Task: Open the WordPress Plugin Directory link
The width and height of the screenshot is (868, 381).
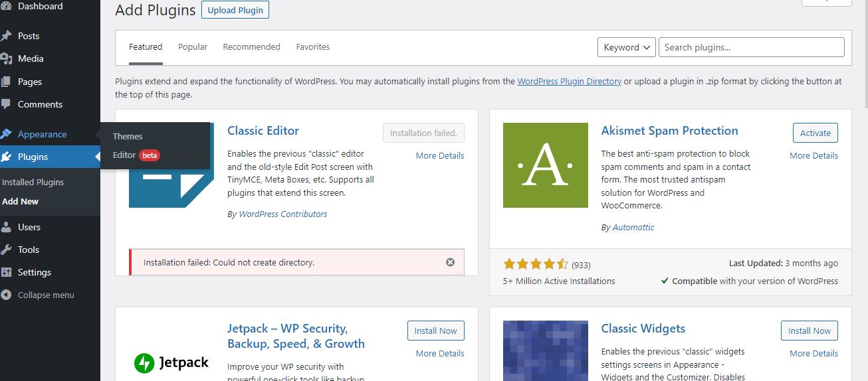Action: point(570,81)
